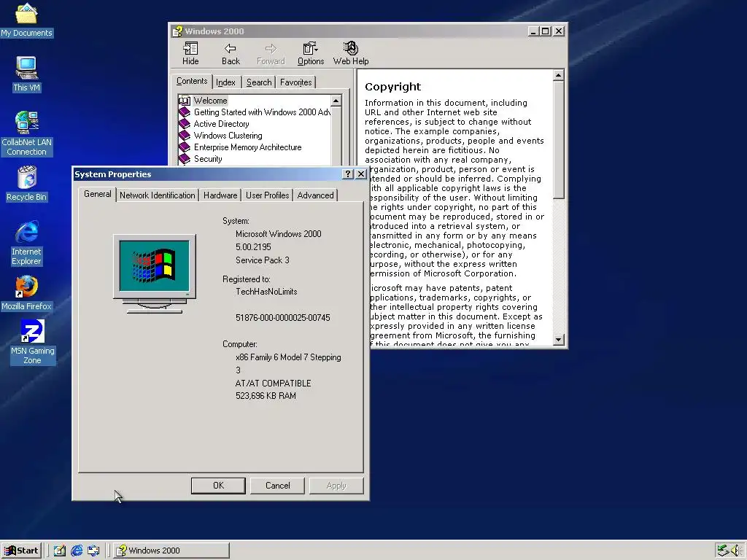This screenshot has width=747, height=560.
Task: Select General tab in System Properties
Action: 97,194
